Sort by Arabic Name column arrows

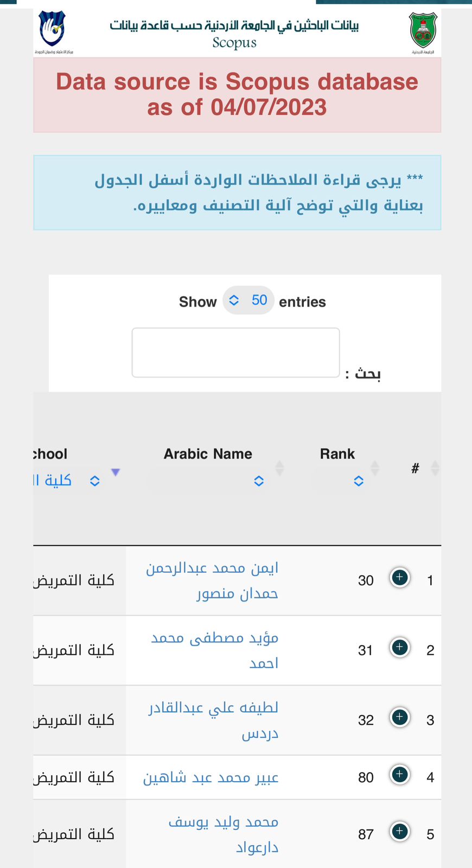tap(279, 468)
